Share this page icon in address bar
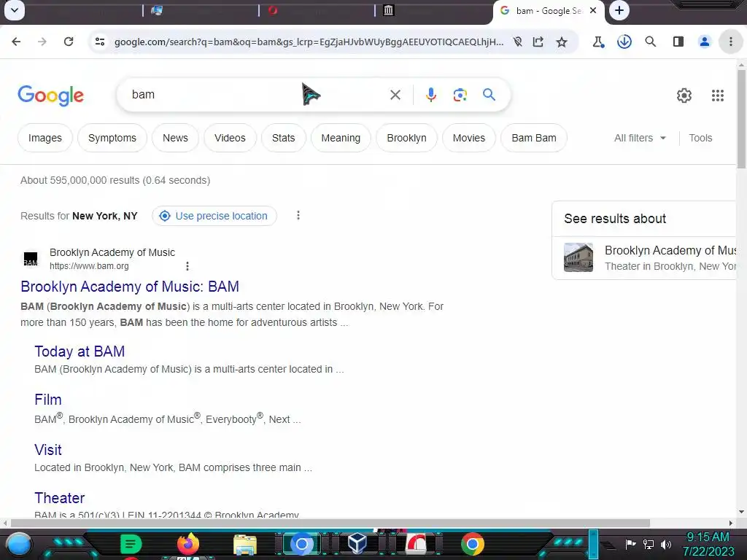This screenshot has width=747, height=560. point(538,42)
